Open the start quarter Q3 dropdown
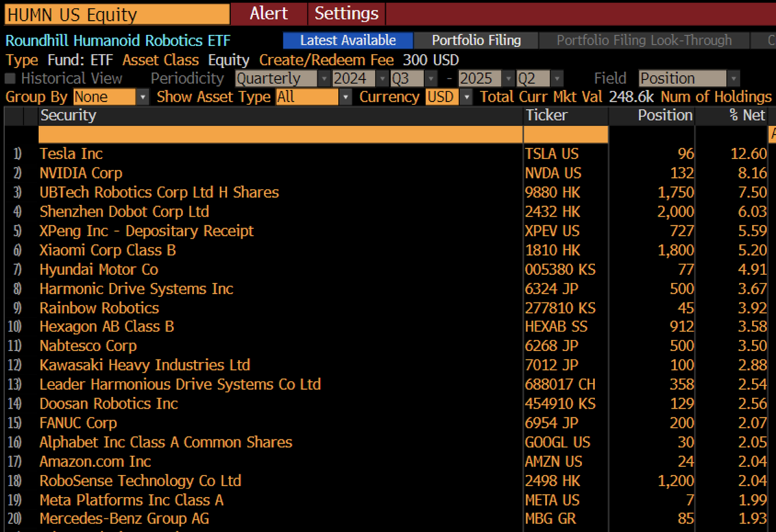Viewport: 776px width, 532px height. coord(413,79)
